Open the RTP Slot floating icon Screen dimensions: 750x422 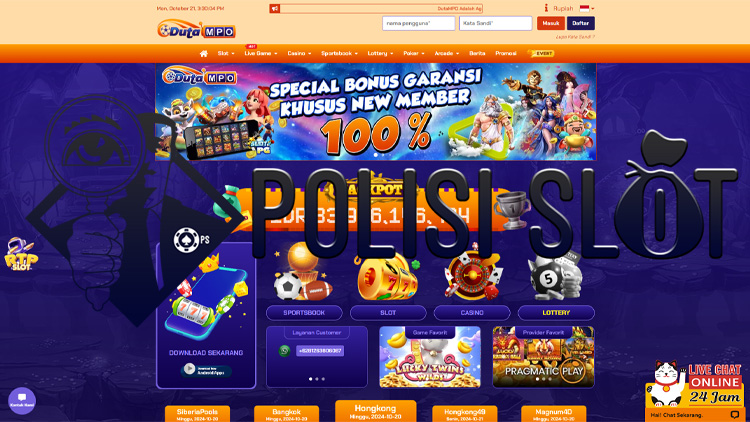[21, 254]
